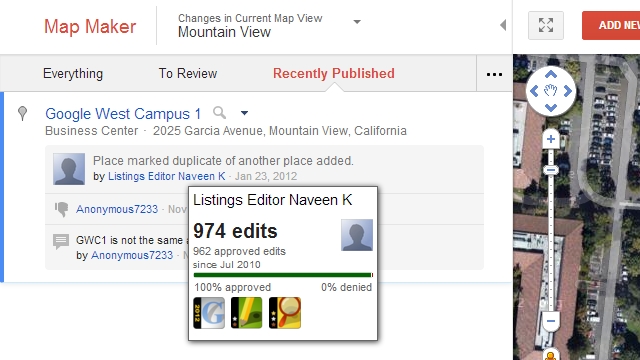The width and height of the screenshot is (640, 360).
Task: Pan the map down
Action: (551, 108)
